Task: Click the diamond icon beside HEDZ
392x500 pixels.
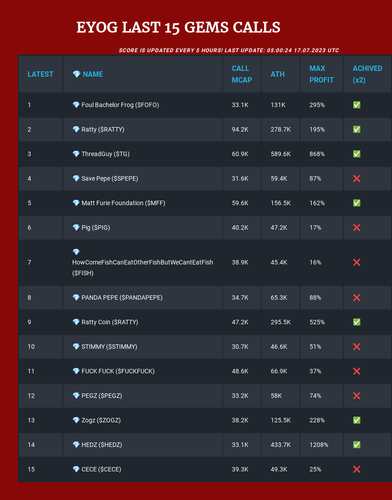Action: tap(76, 444)
